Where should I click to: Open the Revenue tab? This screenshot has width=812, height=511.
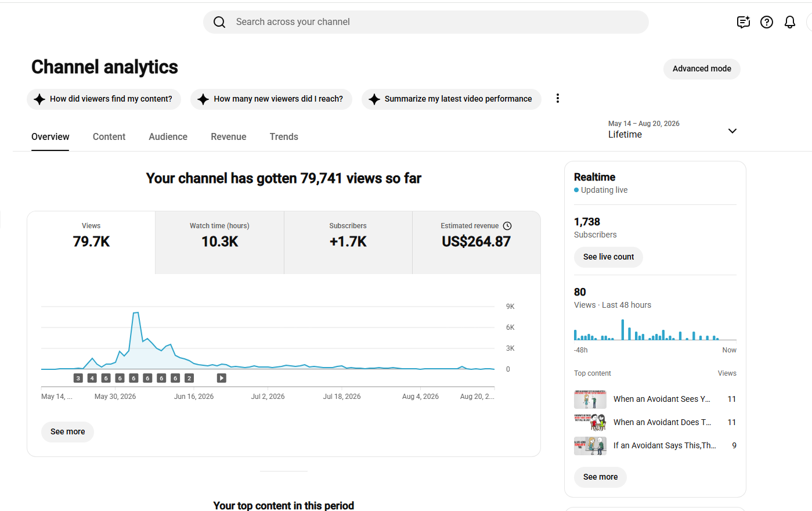[229, 137]
